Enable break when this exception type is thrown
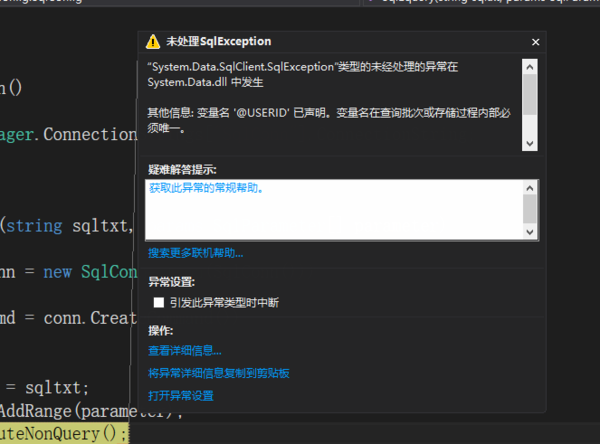600x444 pixels. 159,302
